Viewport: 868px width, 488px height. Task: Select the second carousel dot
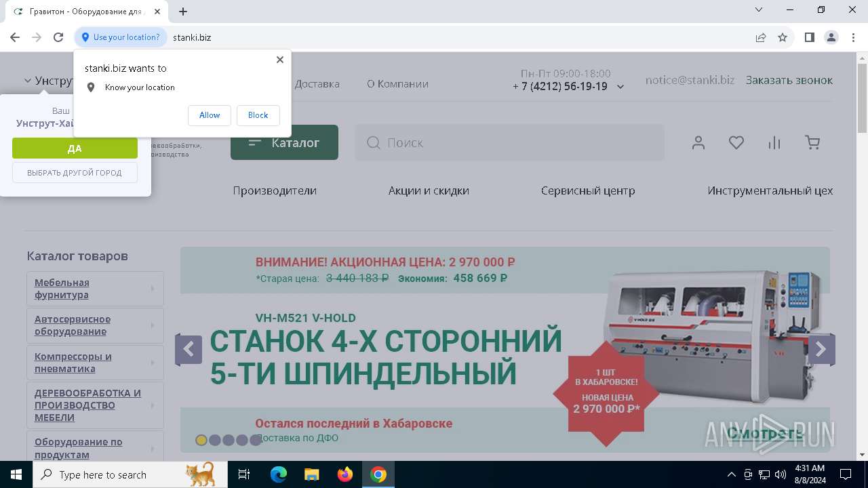click(x=215, y=440)
